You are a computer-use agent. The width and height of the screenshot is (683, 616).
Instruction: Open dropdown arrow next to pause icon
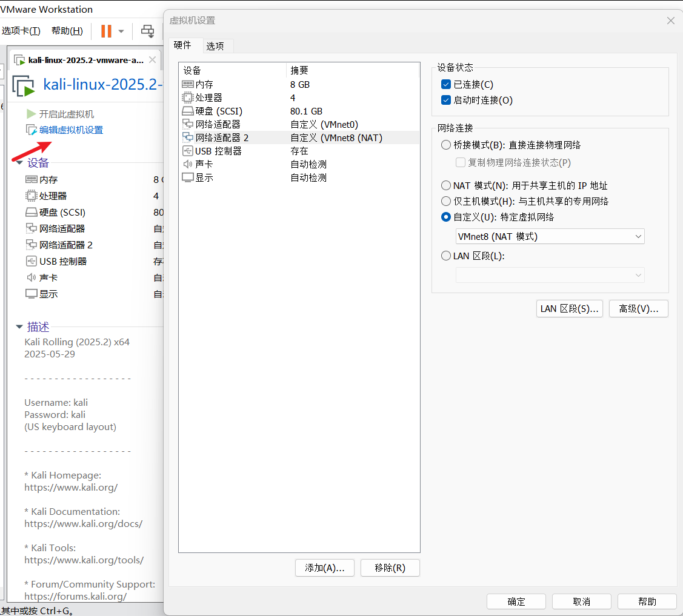121,31
